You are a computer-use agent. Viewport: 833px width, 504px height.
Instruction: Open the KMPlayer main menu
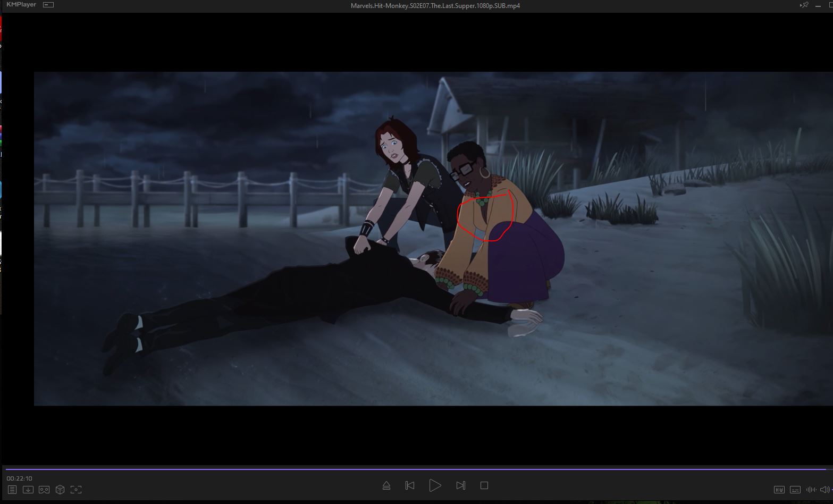point(21,5)
